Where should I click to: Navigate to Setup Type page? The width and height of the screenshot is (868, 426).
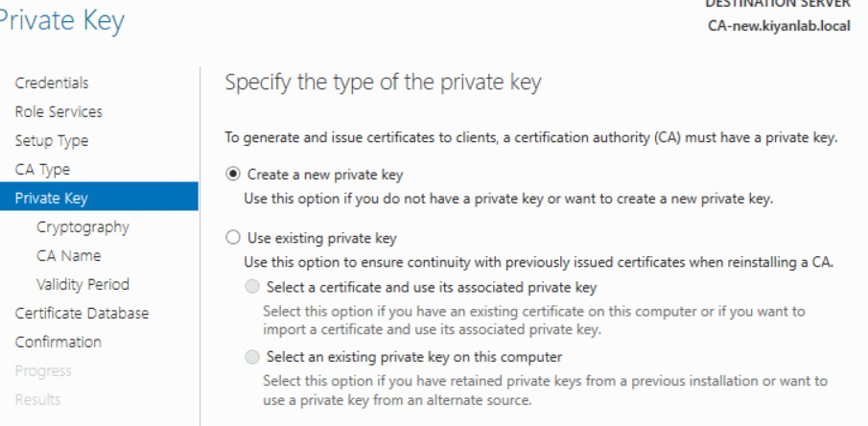52,140
